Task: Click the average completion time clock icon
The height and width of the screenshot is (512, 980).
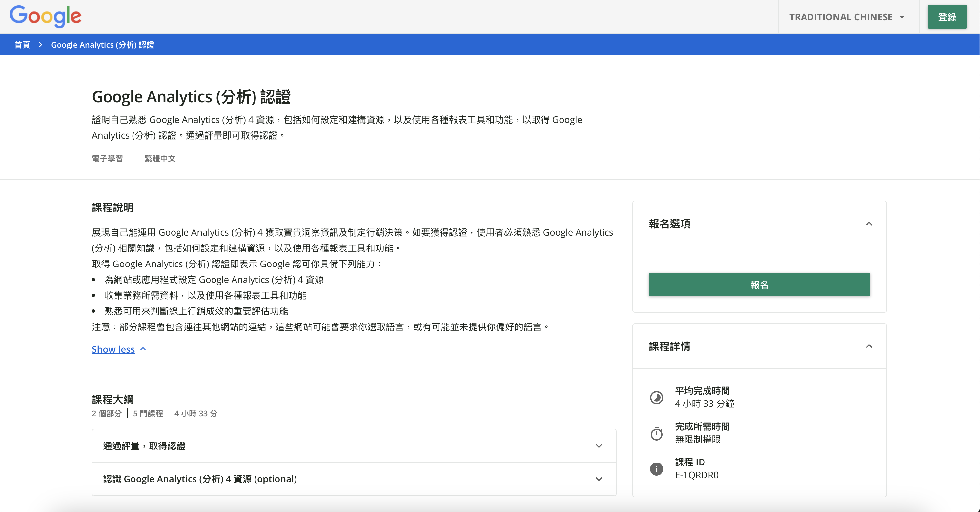Action: 656,397
